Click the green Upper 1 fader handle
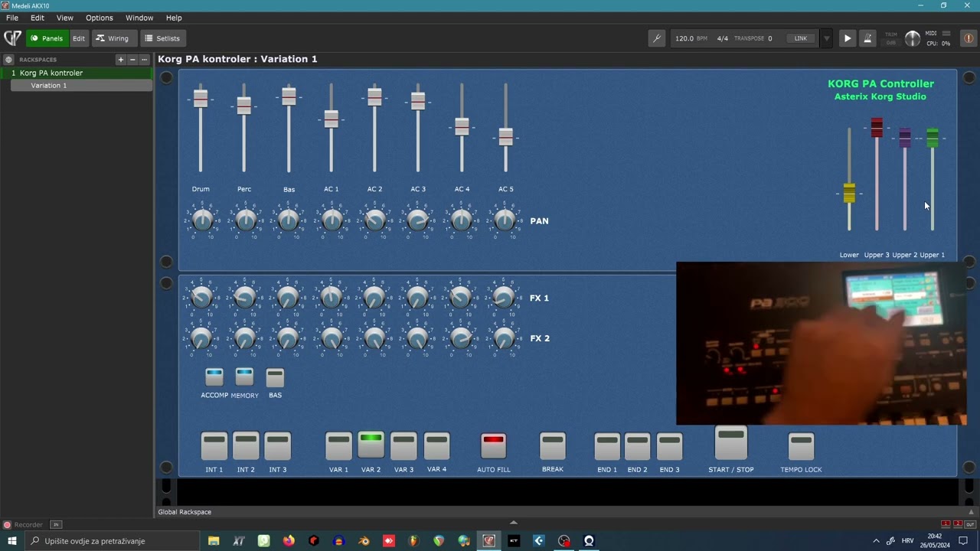This screenshot has height=551, width=980. pos(933,138)
